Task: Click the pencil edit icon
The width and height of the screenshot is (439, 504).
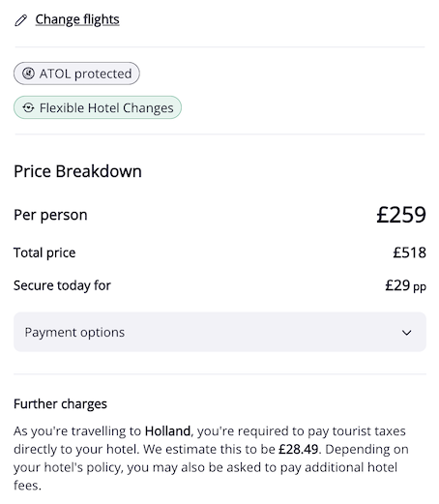Action: [x=21, y=20]
